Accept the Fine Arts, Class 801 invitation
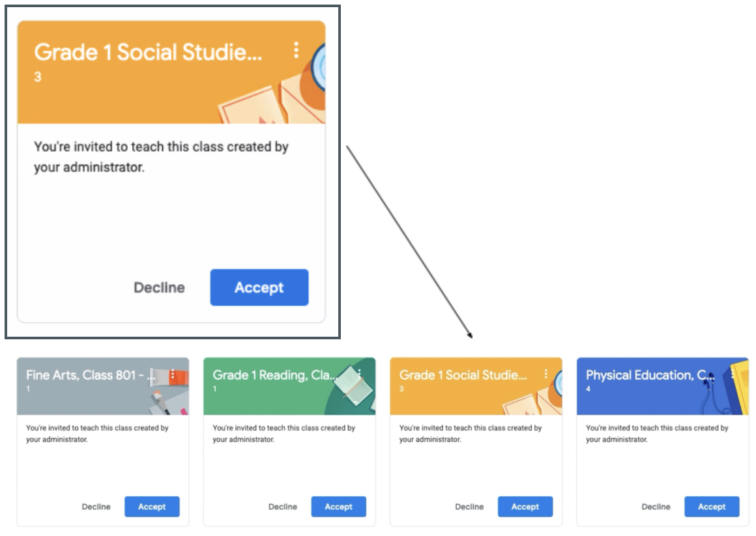Image resolution: width=756 pixels, height=536 pixels. pos(152,507)
